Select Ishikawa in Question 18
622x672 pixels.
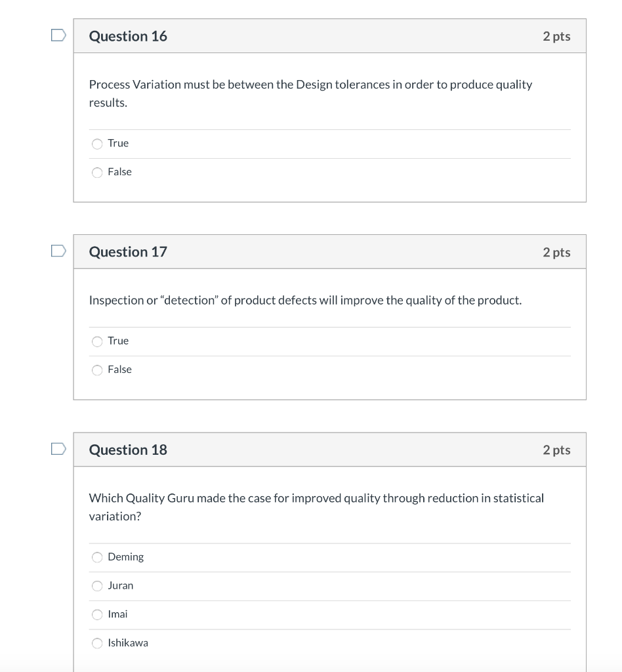pyautogui.click(x=97, y=643)
